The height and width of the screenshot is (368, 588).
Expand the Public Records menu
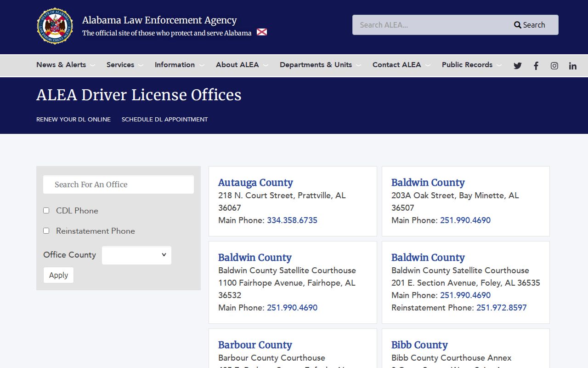pos(472,65)
